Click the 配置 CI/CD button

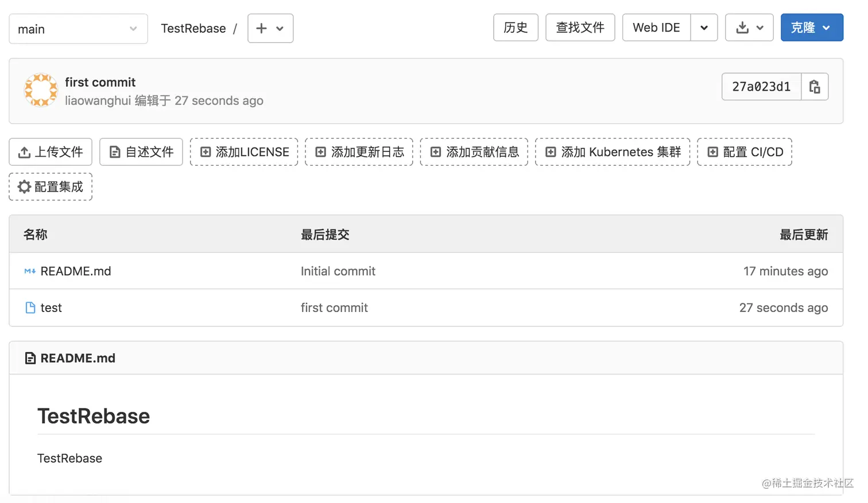coord(745,152)
